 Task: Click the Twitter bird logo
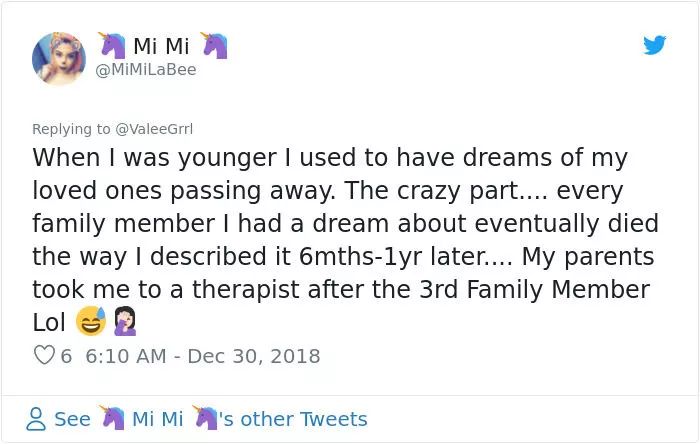click(654, 45)
